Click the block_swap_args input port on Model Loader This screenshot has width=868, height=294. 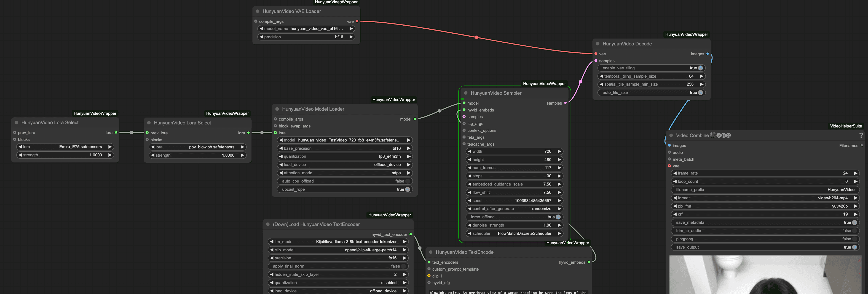pos(275,126)
